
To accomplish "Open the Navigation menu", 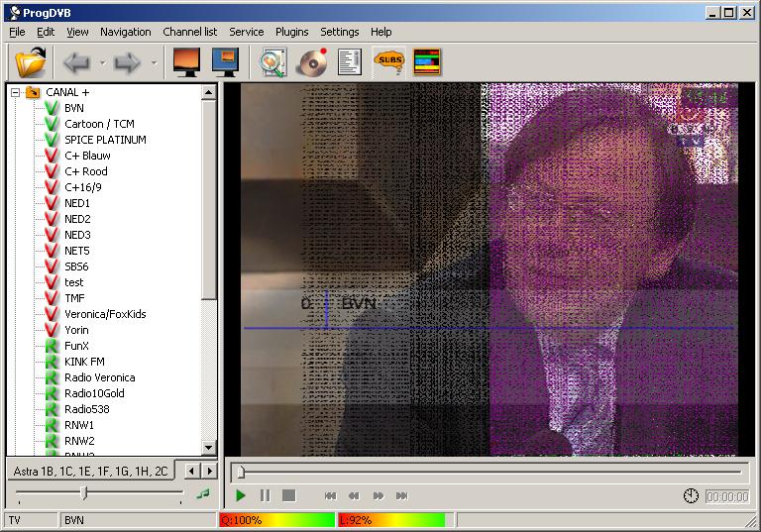I will click(x=125, y=32).
